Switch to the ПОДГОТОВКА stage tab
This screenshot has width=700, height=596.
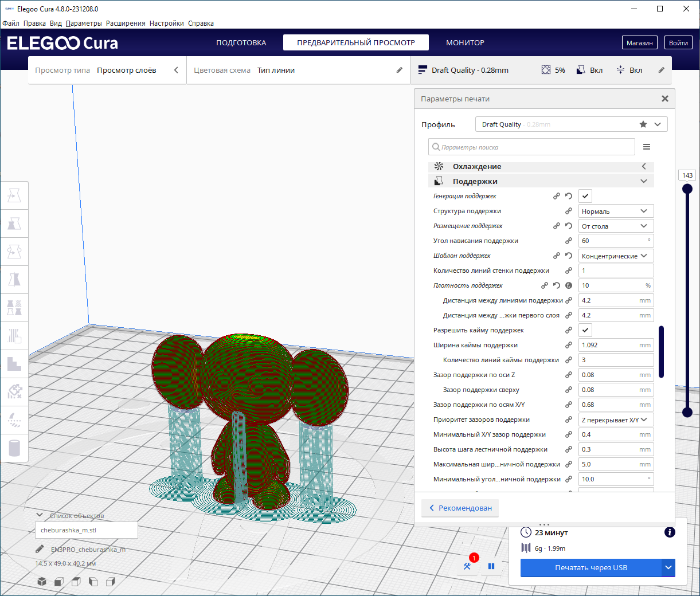coord(241,43)
